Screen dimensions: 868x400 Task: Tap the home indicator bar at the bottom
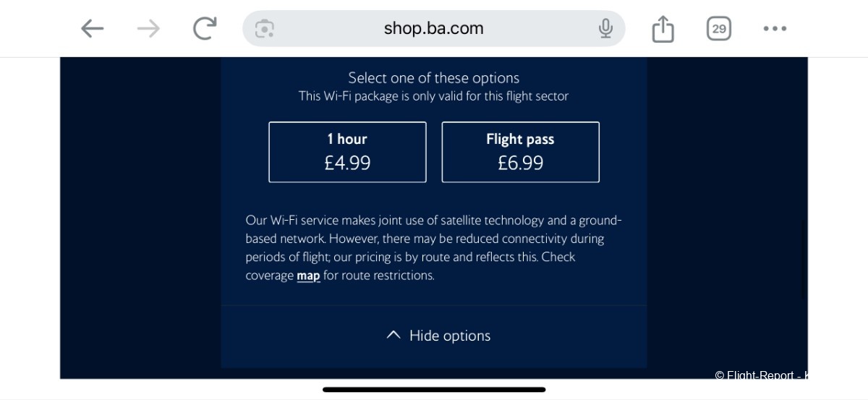tap(434, 389)
